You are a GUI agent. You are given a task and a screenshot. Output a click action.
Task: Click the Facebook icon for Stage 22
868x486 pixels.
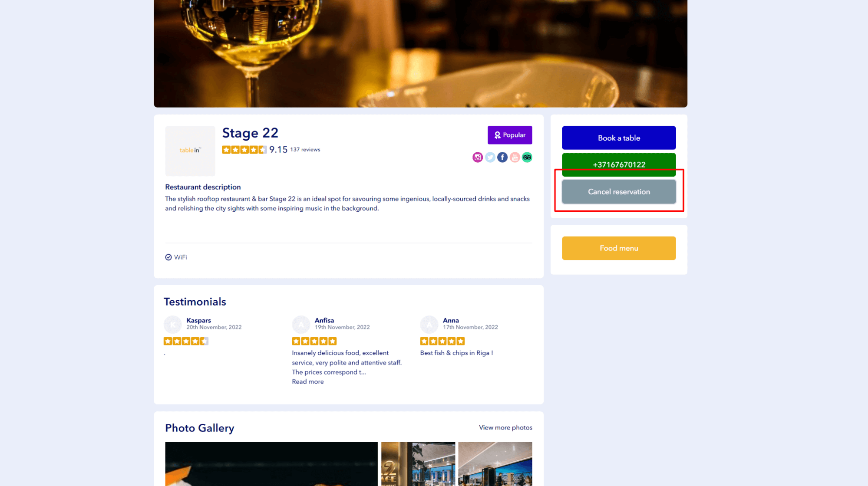502,157
